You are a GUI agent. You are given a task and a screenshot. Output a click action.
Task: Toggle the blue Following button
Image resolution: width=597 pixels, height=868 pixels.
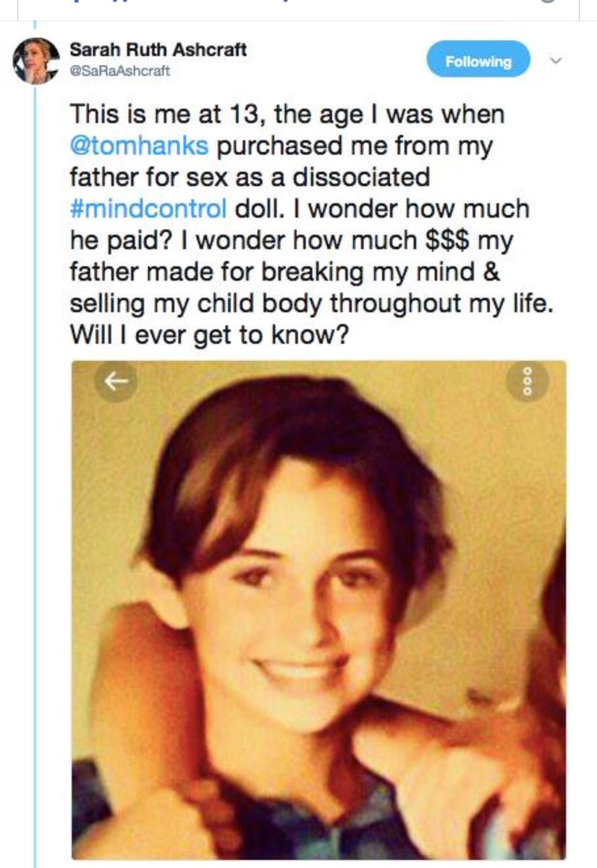[x=478, y=60]
